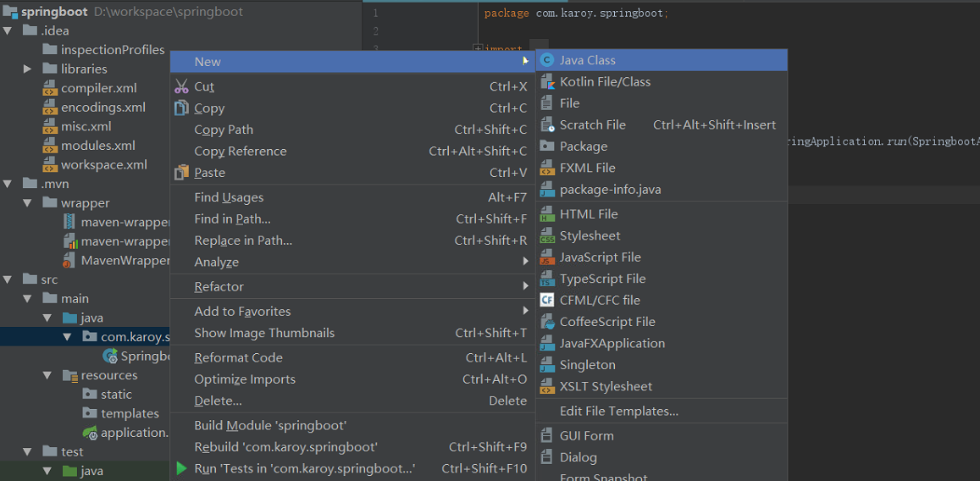Viewport: 980px width, 481px height.
Task: Select Rebuild 'com.karoy.springboot' entry
Action: tap(352, 447)
